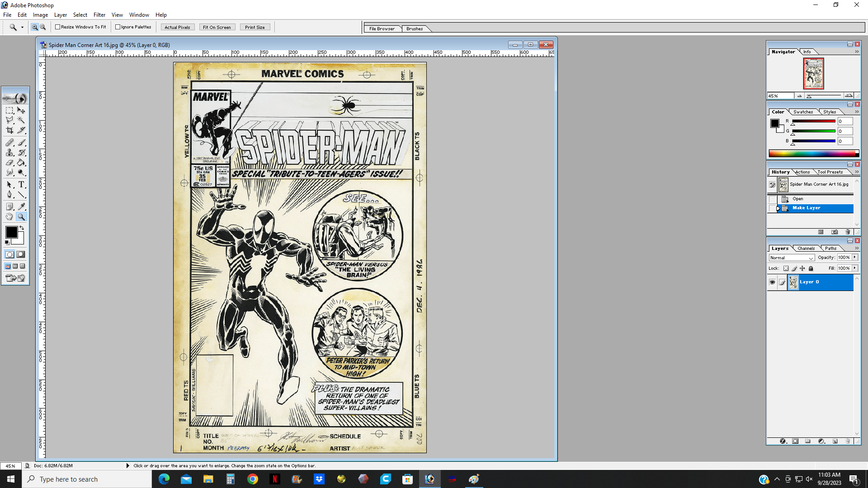
Task: Select the Type tool
Action: point(21,184)
